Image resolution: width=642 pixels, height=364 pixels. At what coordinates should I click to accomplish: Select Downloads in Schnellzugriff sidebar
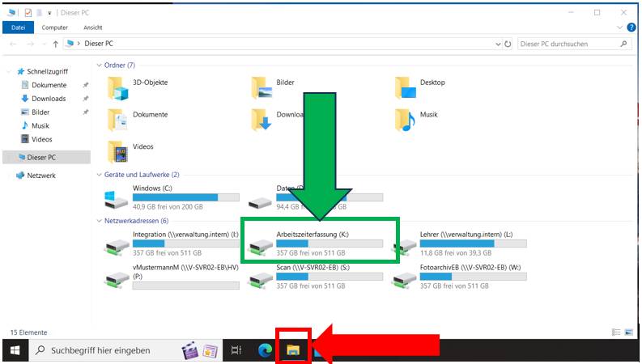point(49,99)
